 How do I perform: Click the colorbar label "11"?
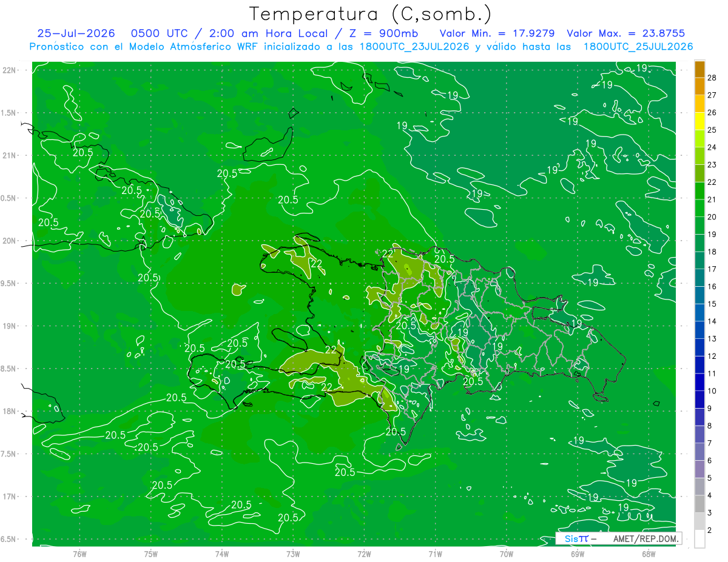click(712, 373)
